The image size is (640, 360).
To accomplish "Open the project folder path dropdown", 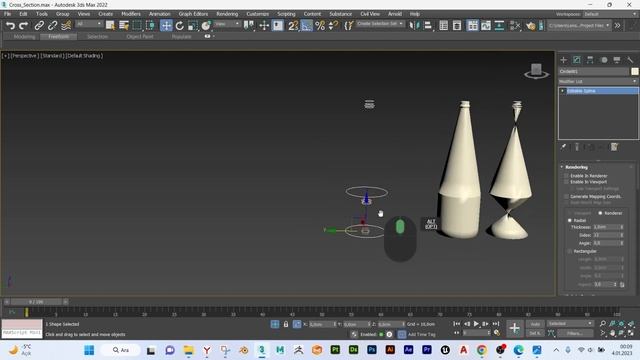I will tap(579, 25).
